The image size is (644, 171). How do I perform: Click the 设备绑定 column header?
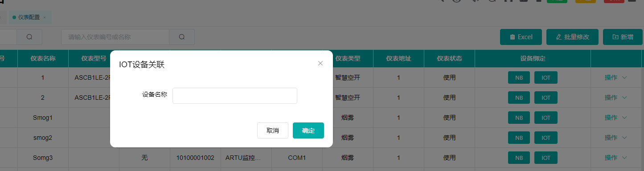533,58
